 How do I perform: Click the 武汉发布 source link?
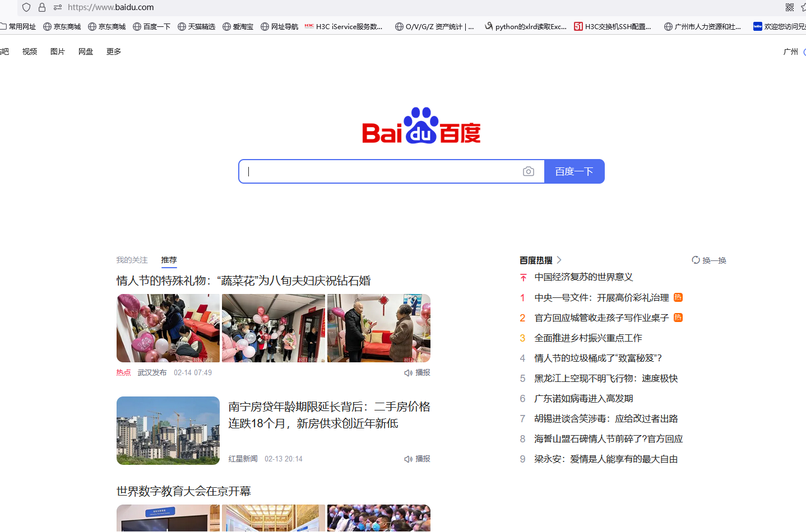point(152,373)
